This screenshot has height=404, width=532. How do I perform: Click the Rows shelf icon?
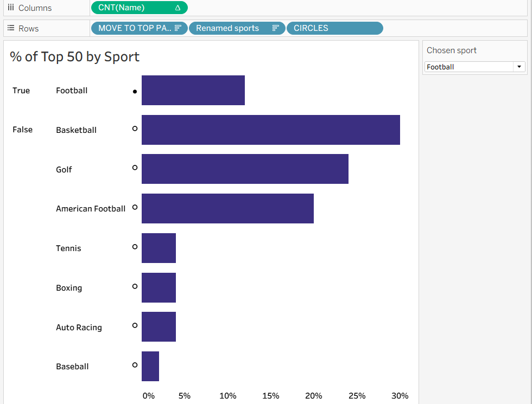11,28
